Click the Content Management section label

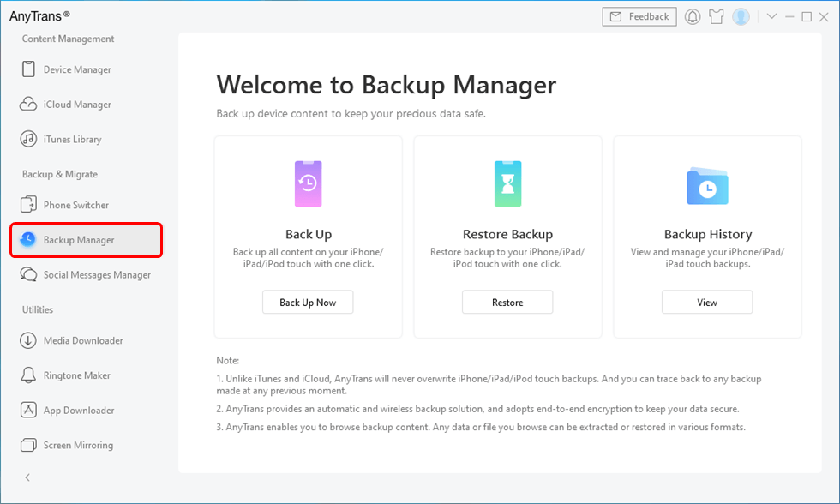coord(68,39)
